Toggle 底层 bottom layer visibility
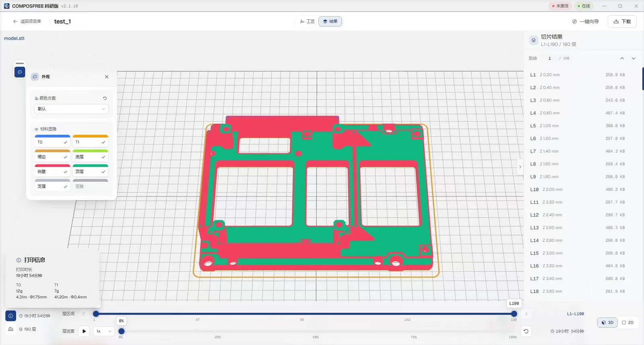The height and width of the screenshot is (345, 644). click(90, 156)
